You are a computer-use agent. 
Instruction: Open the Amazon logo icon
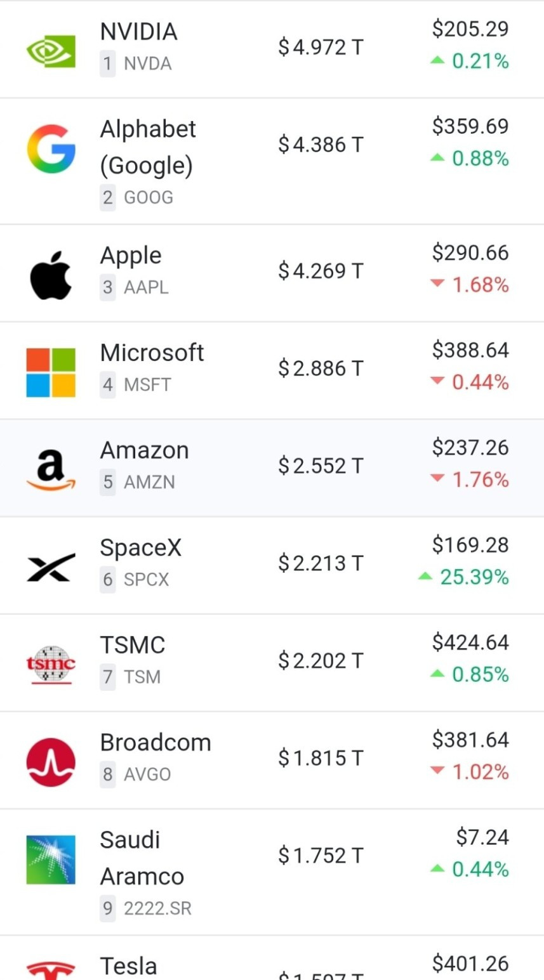click(x=51, y=469)
